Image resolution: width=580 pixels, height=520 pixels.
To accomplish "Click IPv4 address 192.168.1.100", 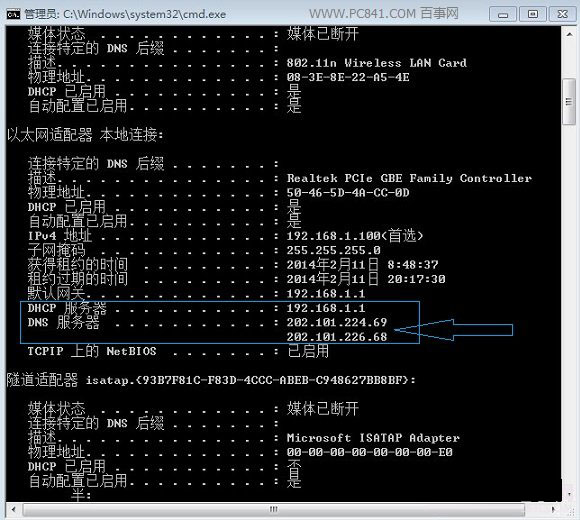I will [333, 236].
